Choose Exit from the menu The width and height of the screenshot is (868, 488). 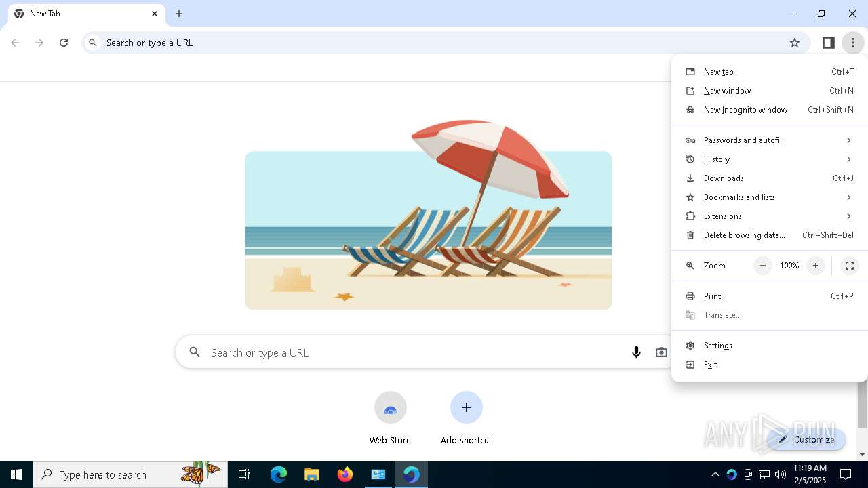769,365
